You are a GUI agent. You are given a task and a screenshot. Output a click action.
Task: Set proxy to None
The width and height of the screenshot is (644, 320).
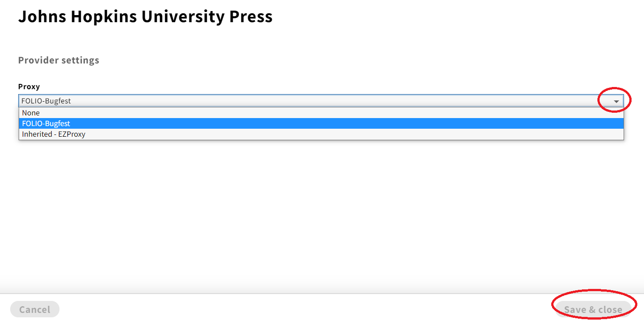pos(321,113)
